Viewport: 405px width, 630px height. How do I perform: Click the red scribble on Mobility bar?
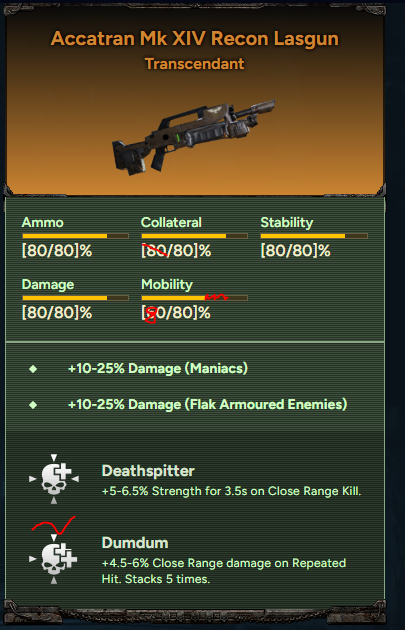coord(217,297)
